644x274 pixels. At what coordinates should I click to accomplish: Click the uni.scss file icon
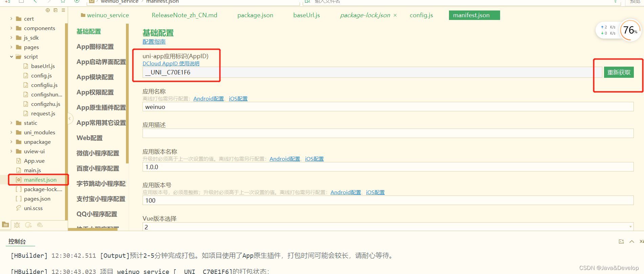click(19, 208)
